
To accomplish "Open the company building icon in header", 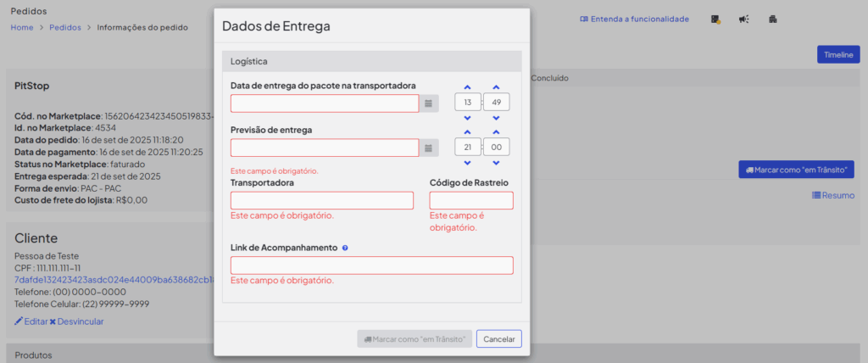I will (772, 20).
